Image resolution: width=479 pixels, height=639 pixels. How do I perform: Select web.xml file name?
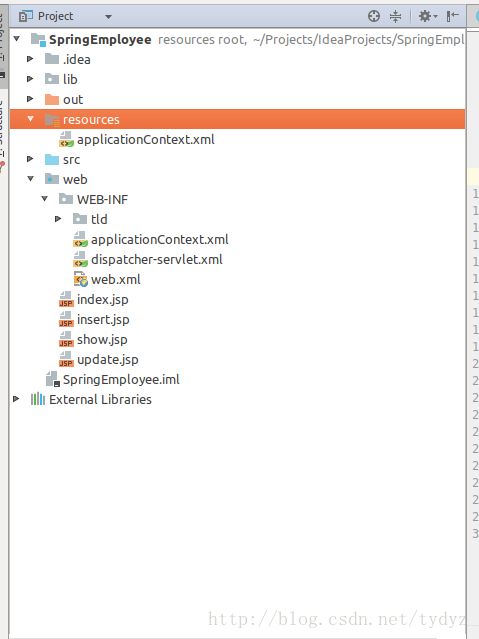click(116, 279)
